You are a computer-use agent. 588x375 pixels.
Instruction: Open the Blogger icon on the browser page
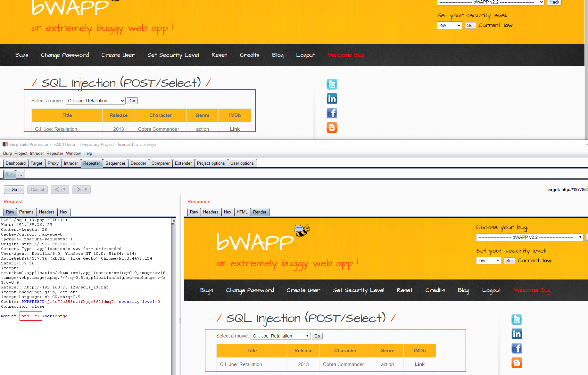332,127
